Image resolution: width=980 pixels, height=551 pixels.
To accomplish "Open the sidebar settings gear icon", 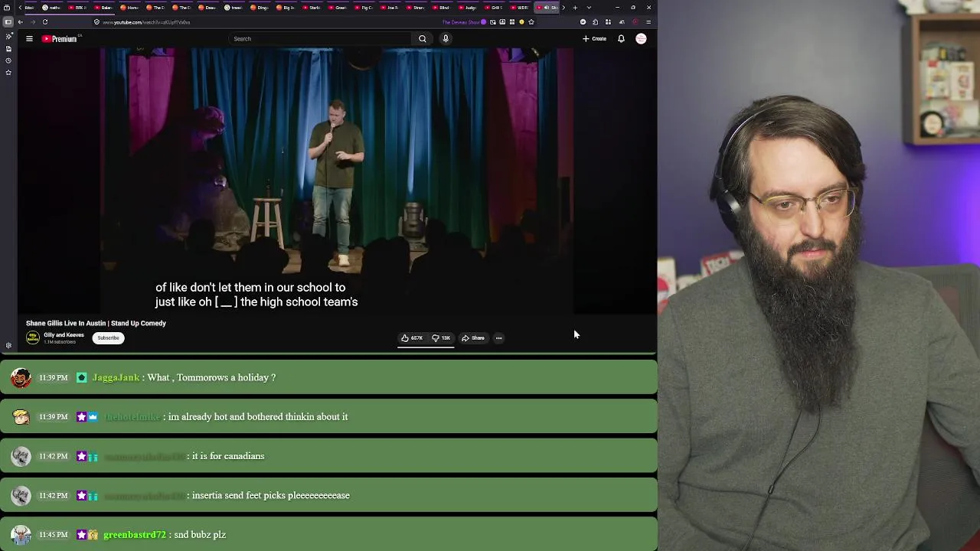I will [x=8, y=345].
